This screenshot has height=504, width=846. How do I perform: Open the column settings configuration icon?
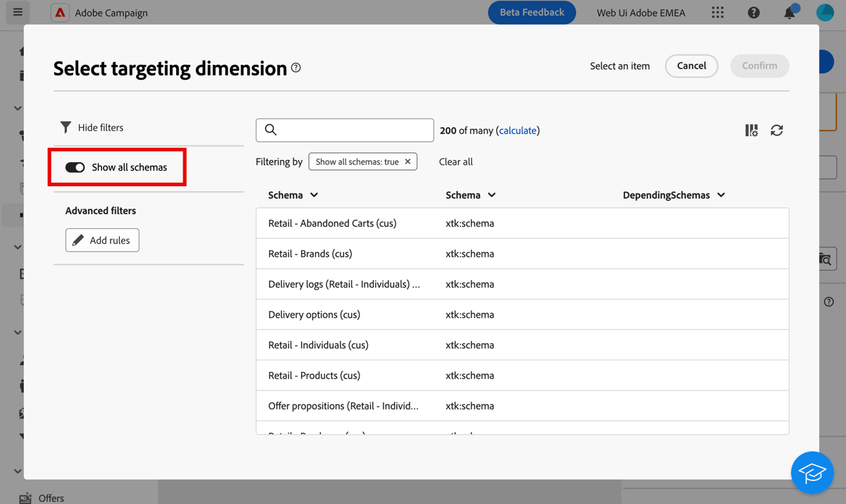coord(751,130)
